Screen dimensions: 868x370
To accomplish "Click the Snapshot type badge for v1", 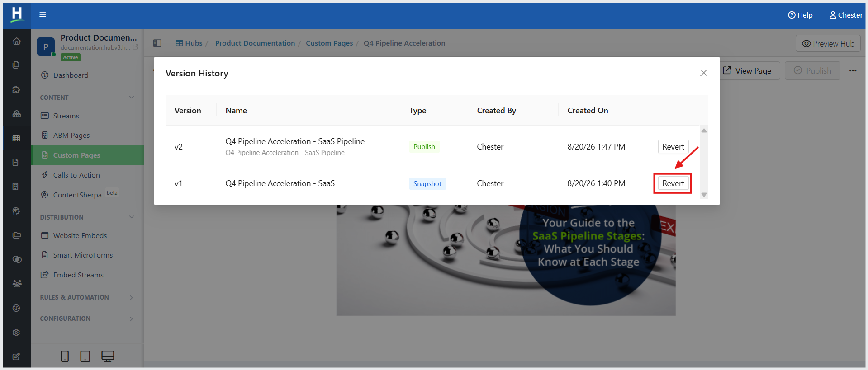I will [427, 183].
